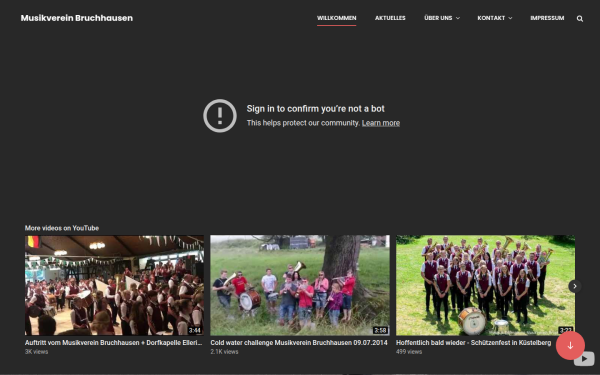Image resolution: width=600 pixels, height=375 pixels.
Task: Open the Impressum page
Action: pos(547,18)
